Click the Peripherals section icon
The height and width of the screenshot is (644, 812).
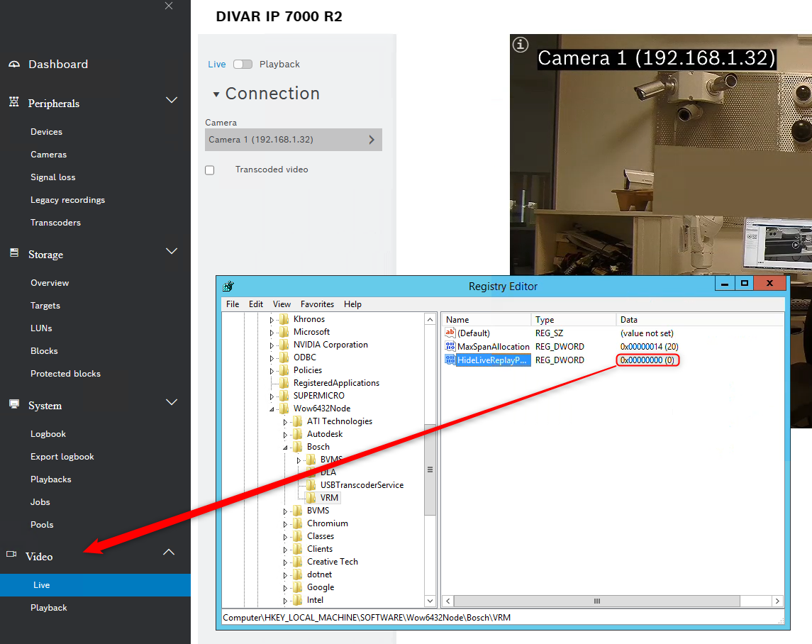pos(14,102)
